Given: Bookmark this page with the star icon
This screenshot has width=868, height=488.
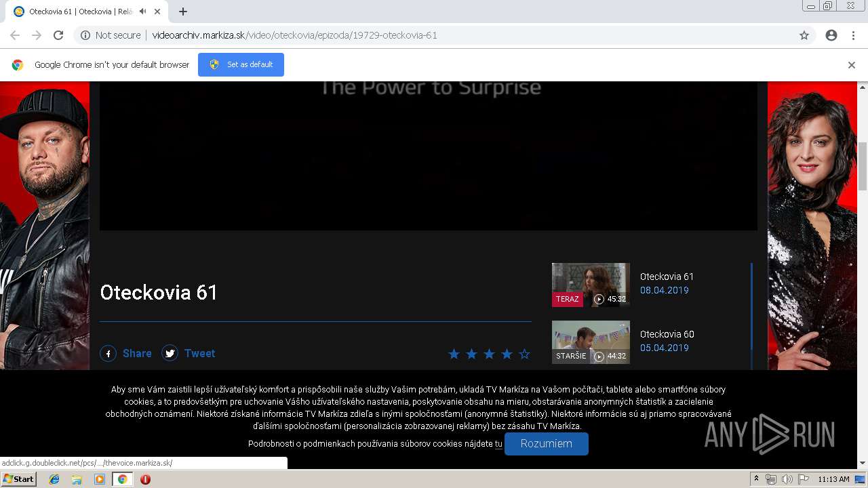Looking at the screenshot, I should tap(804, 35).
